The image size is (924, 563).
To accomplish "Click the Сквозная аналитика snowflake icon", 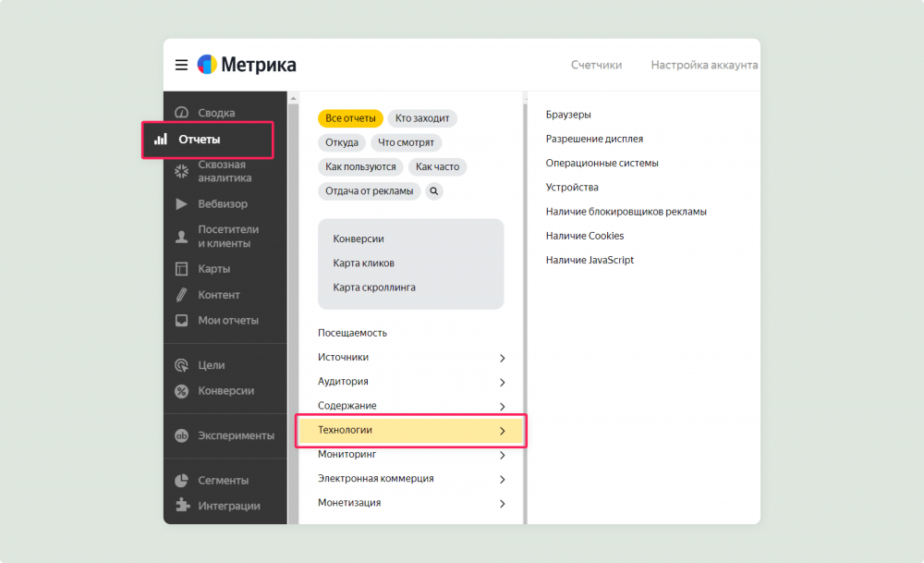I will pos(181,171).
